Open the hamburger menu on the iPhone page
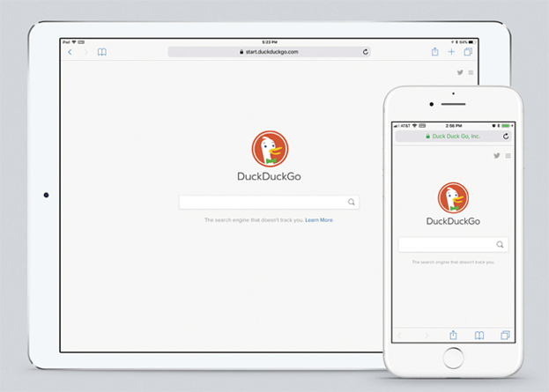 [x=508, y=156]
